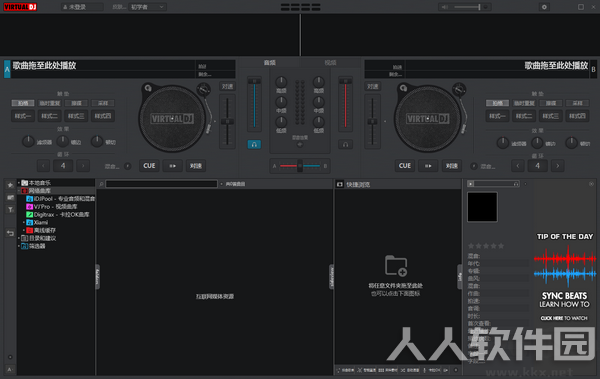Click the filter funnel sidebar icon
600x379 pixels.
(10, 209)
